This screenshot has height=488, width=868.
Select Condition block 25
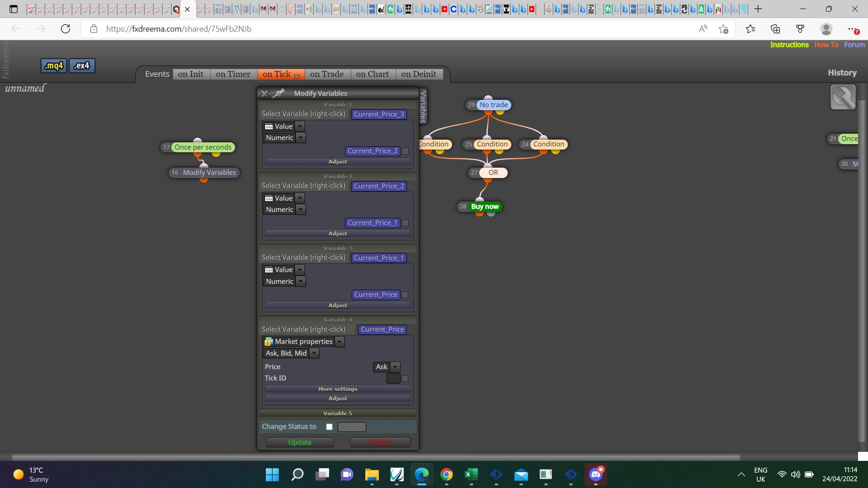coord(492,144)
